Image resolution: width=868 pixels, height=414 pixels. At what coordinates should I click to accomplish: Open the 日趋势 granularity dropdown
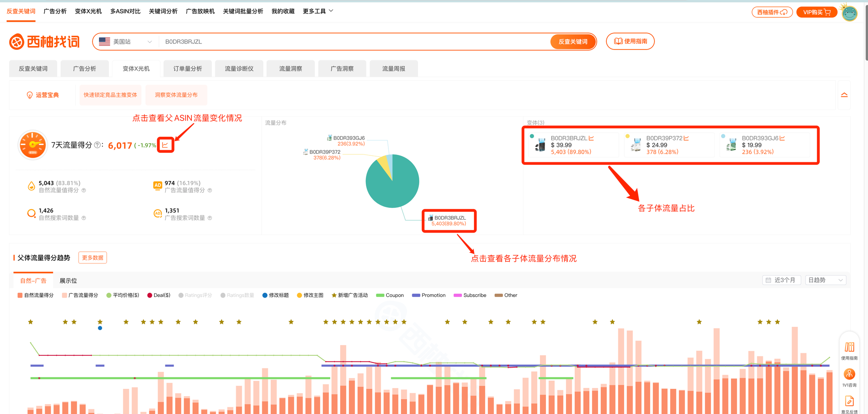pos(825,280)
